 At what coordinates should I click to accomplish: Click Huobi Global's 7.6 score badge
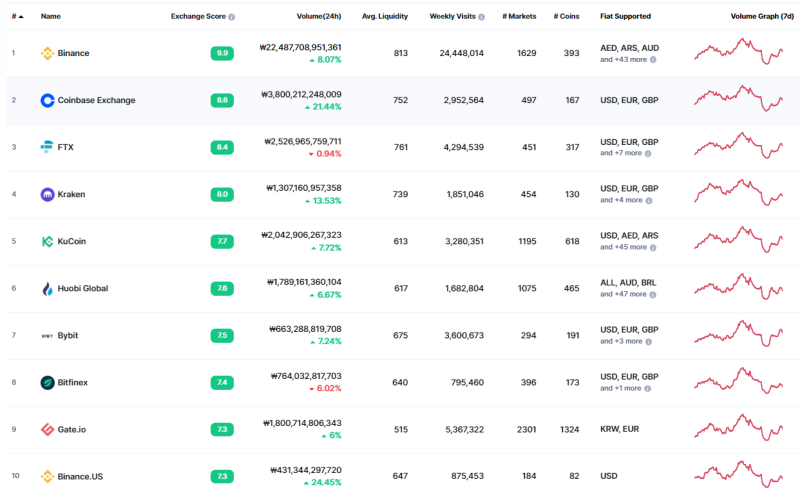tap(222, 288)
